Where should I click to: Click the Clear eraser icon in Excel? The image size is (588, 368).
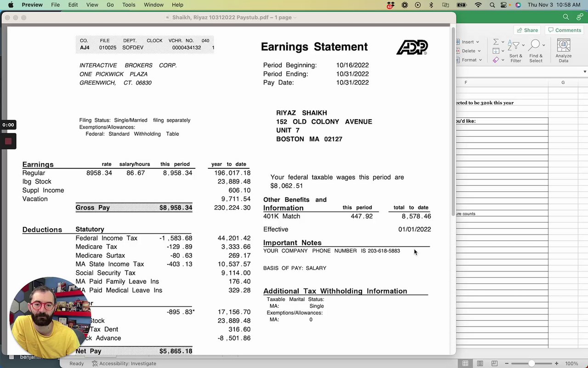496,60
